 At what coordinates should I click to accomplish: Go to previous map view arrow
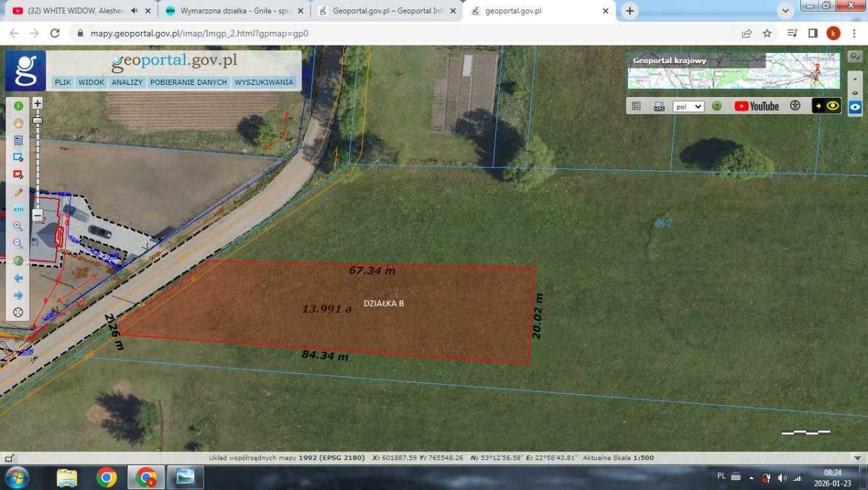click(18, 278)
